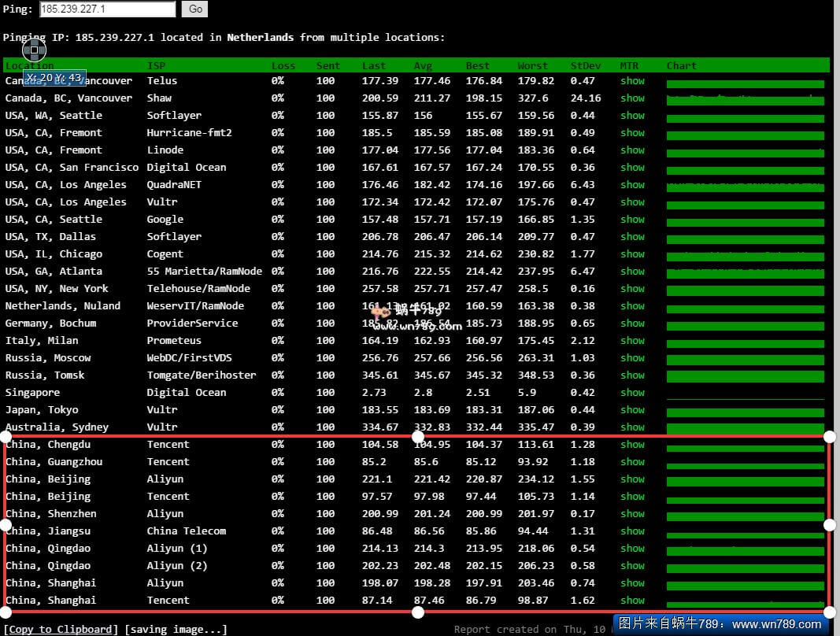840x636 pixels.
Task: Click the Ping IP address input field
Action: 107,9
